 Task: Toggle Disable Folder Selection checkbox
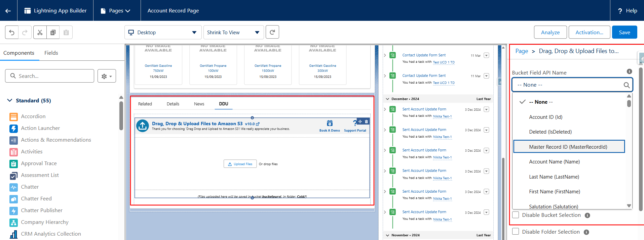(x=516, y=232)
